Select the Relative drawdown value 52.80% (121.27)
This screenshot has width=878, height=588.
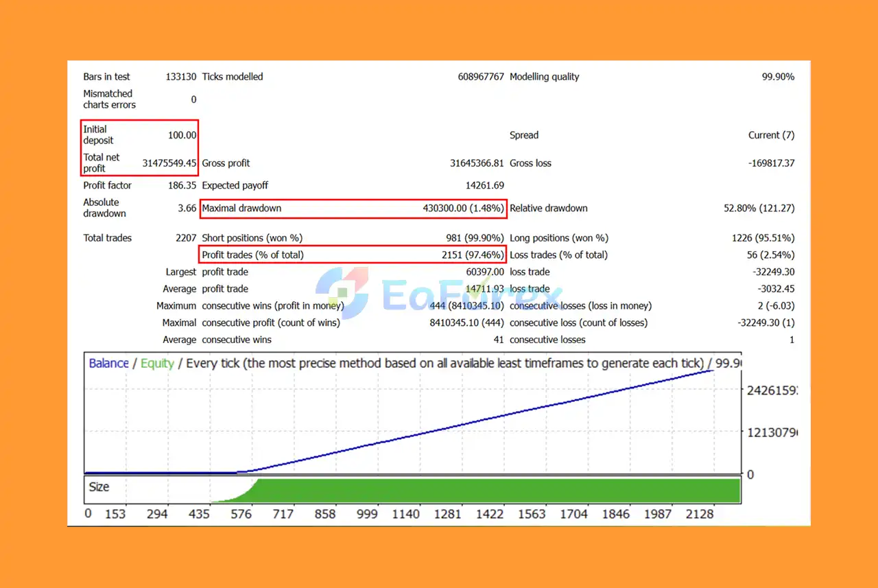759,208
